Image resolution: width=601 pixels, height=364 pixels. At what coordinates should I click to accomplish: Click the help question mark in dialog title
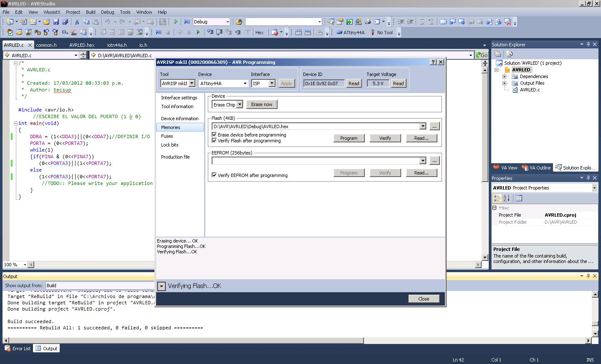[433, 62]
